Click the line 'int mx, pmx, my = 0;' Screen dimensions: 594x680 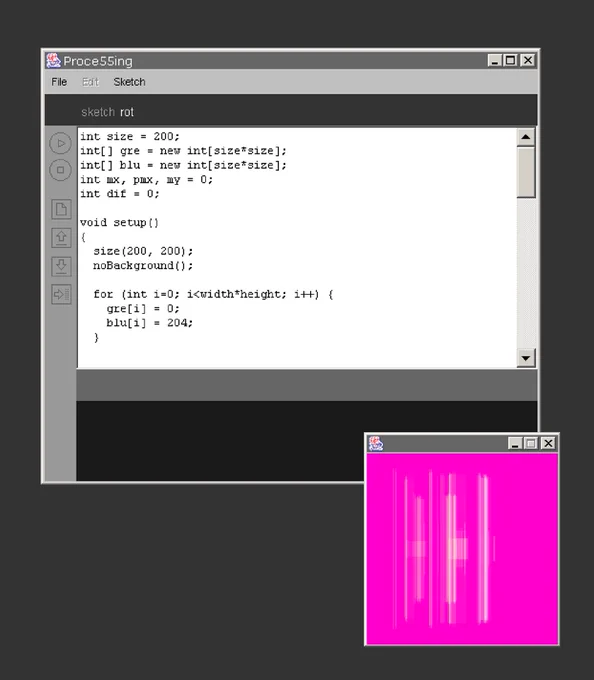pyautogui.click(x=147, y=180)
